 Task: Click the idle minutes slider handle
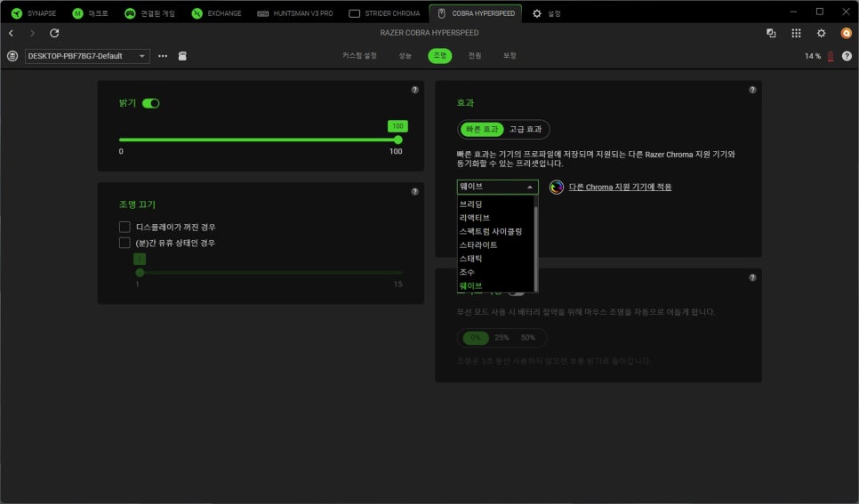pos(140,272)
